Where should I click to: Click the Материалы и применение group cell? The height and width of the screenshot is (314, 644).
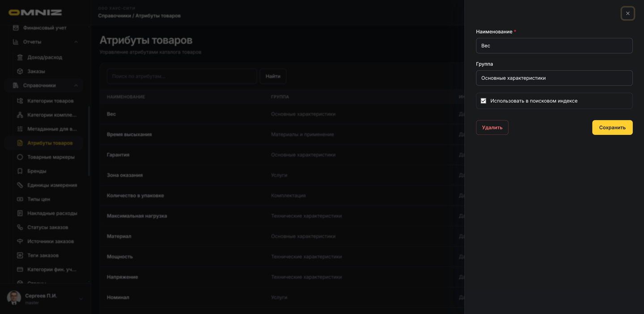pos(302,134)
